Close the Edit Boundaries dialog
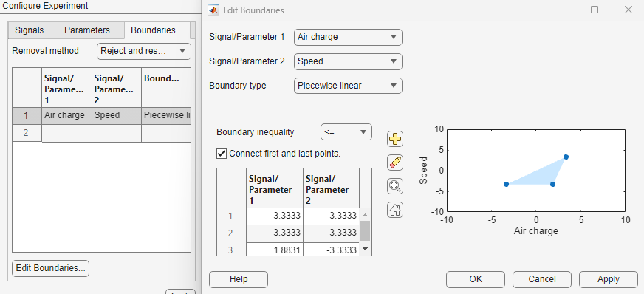Screen dimensions: 644x294 [628, 10]
